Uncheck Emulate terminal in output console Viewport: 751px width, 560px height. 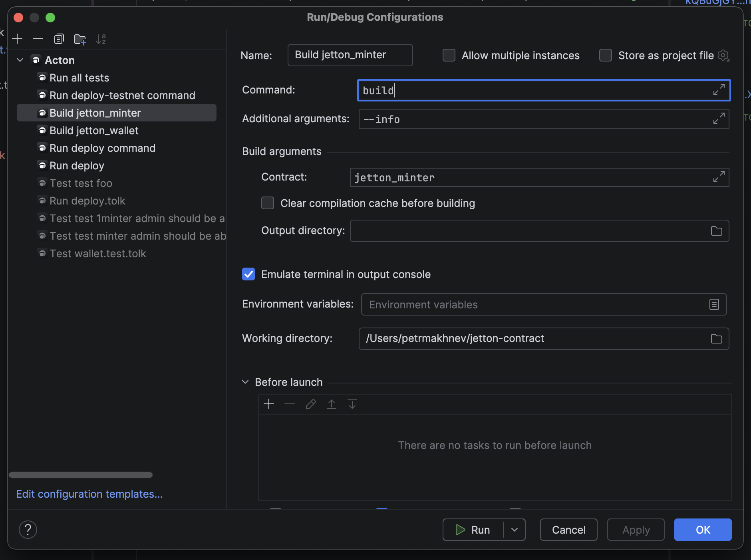pyautogui.click(x=248, y=274)
